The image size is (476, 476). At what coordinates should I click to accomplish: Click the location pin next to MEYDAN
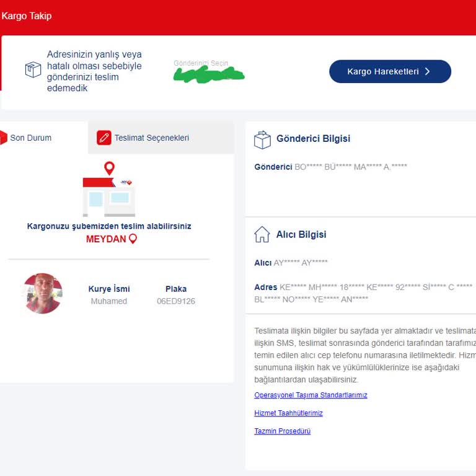133,239
